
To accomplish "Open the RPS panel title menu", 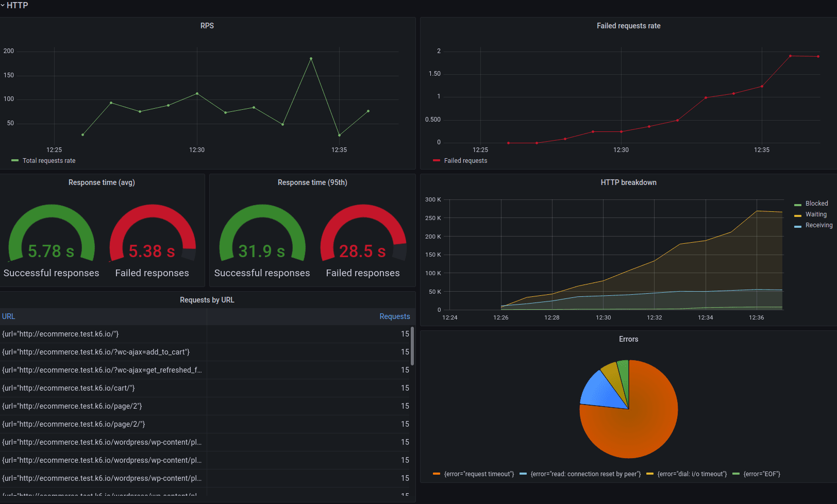I will [207, 26].
